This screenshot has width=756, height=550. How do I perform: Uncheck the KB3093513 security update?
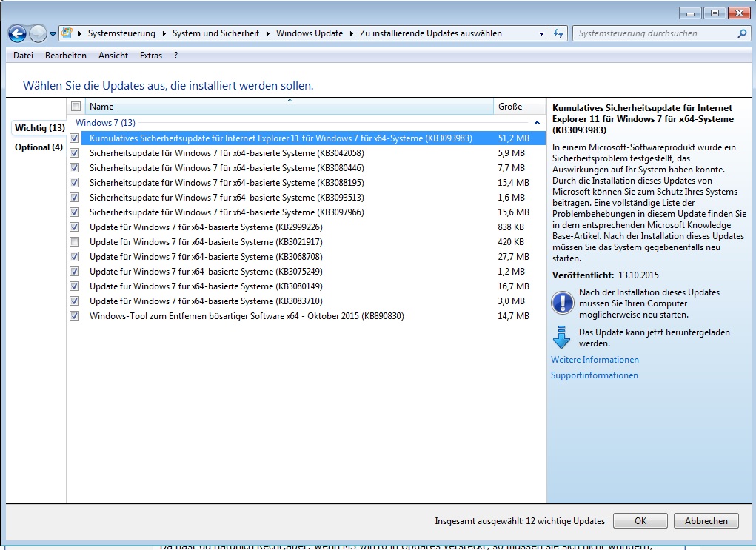click(74, 197)
